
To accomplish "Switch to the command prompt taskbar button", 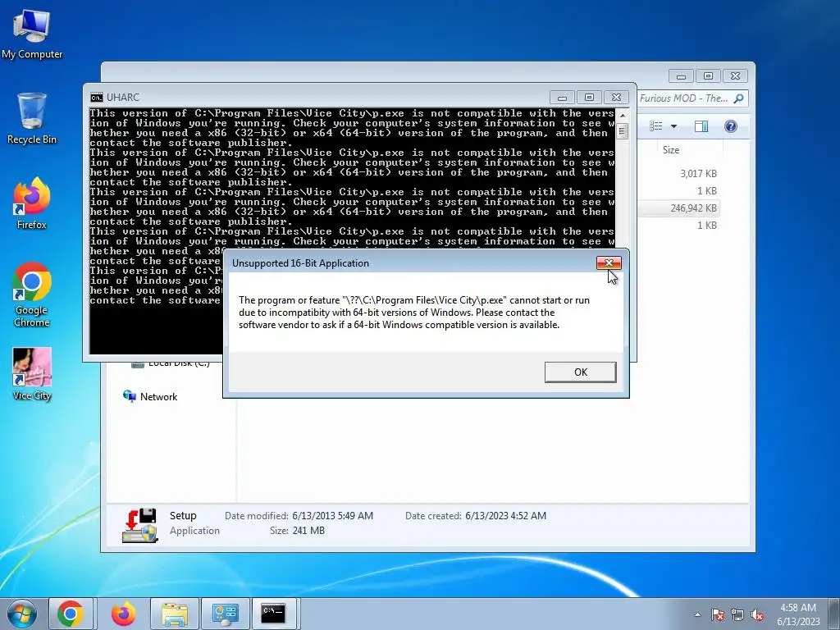I will pos(274,614).
